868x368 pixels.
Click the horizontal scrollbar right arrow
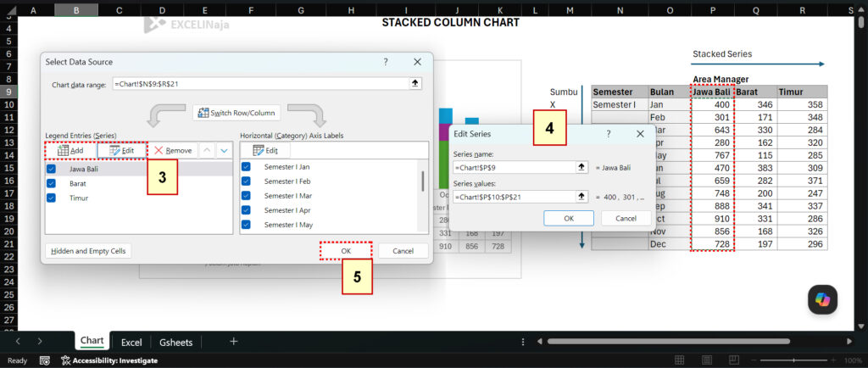pyautogui.click(x=851, y=342)
